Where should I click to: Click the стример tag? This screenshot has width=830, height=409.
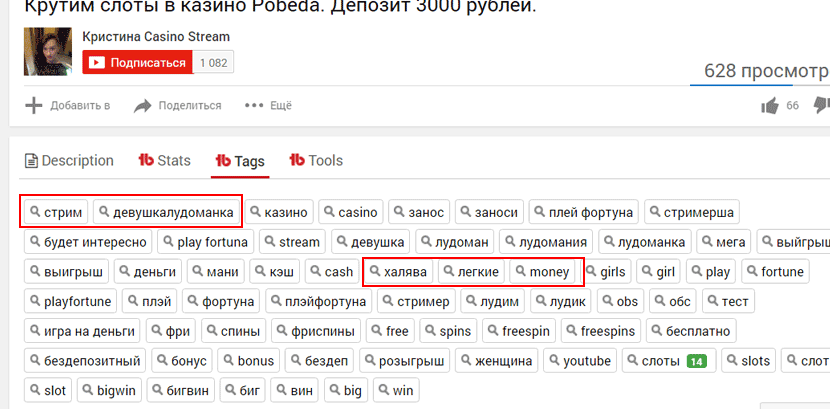click(416, 301)
